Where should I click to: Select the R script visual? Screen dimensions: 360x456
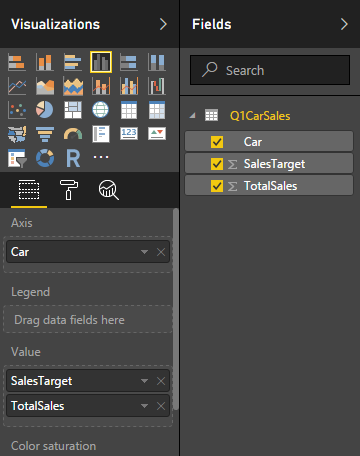pyautogui.click(x=73, y=158)
